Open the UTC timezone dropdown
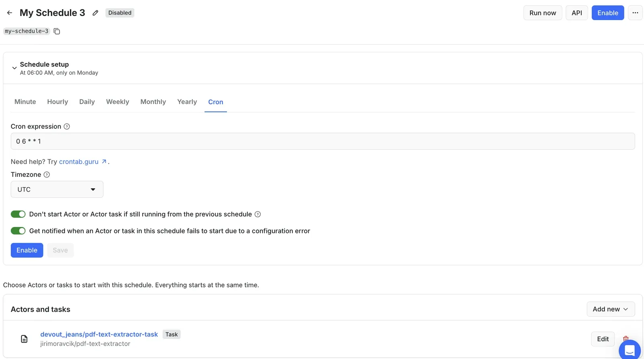644x359 pixels. (x=57, y=189)
